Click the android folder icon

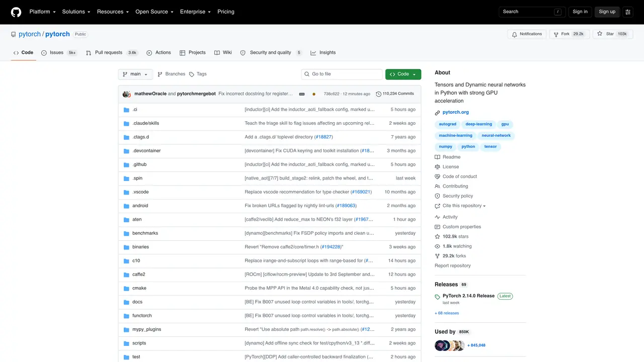point(127,206)
